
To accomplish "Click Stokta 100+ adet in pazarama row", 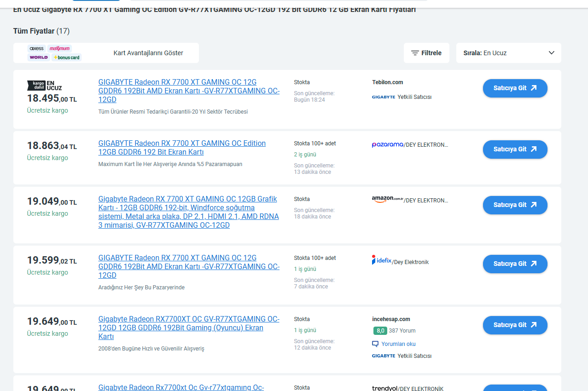I will tap(315, 144).
